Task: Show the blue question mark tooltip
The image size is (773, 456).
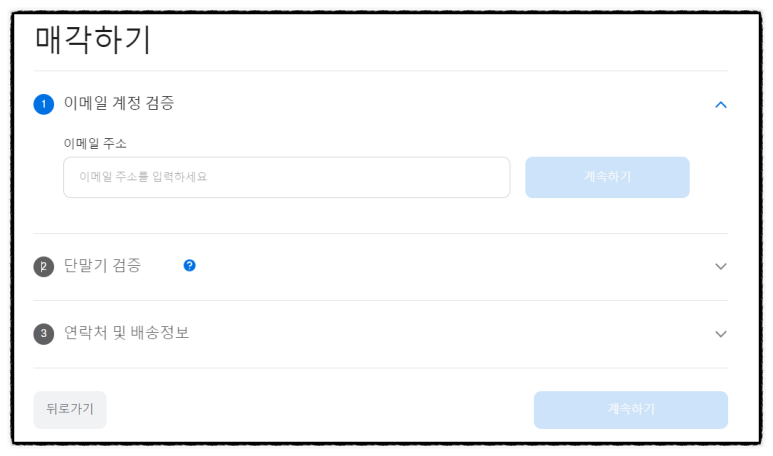Action: click(x=189, y=265)
